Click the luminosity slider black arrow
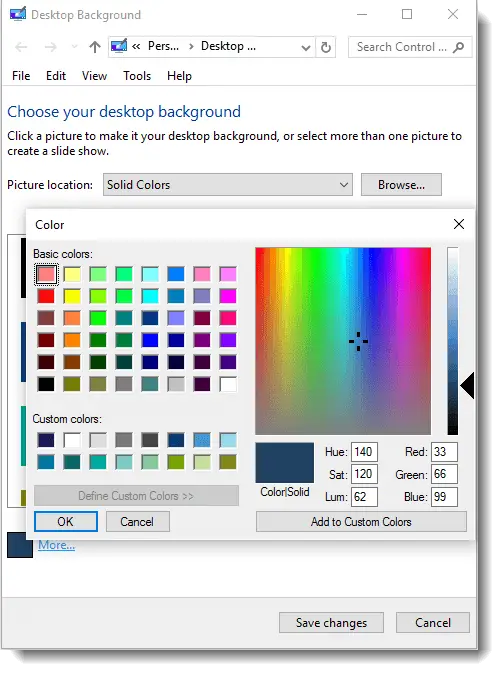The height and width of the screenshot is (675, 503). click(x=467, y=385)
